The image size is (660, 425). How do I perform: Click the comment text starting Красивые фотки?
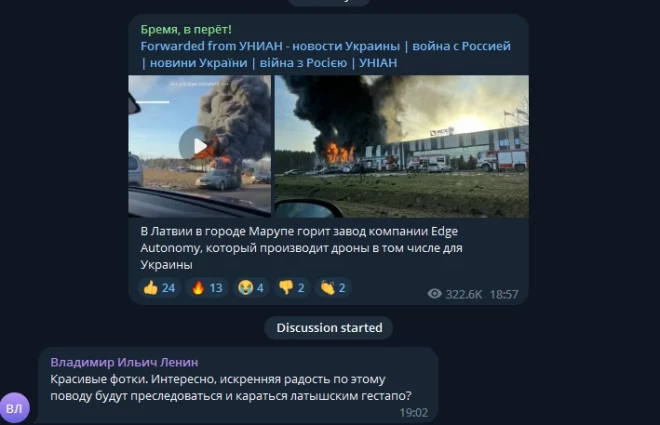tap(231, 388)
